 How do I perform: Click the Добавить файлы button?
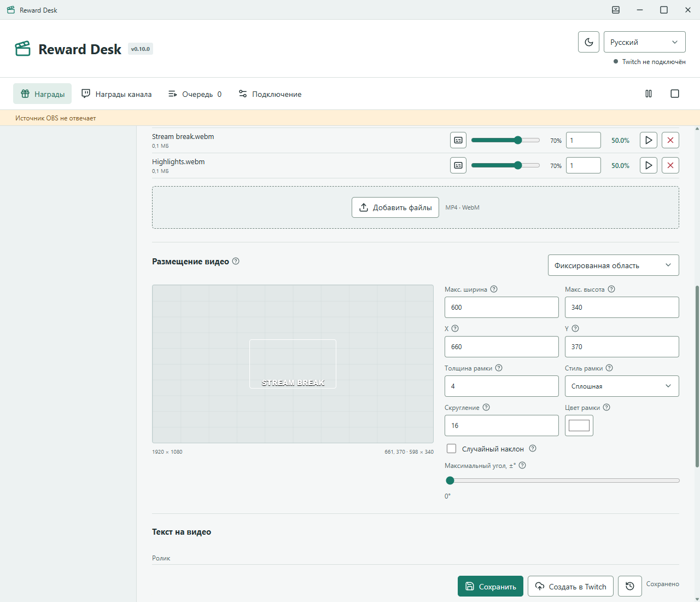pyautogui.click(x=395, y=207)
